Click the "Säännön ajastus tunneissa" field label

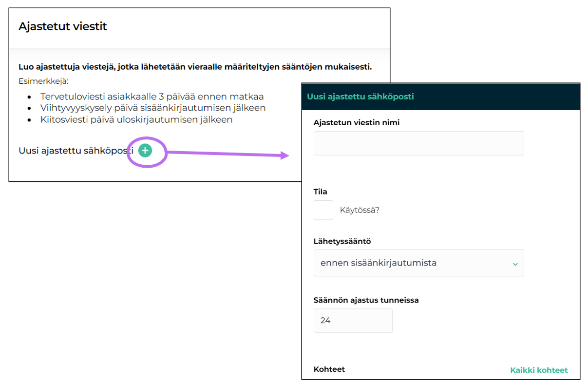coord(366,300)
